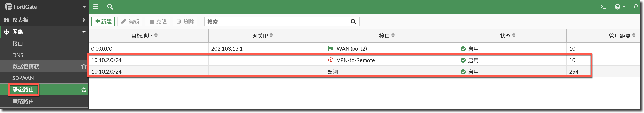Collapse the 网络 sidebar section

tap(84, 32)
